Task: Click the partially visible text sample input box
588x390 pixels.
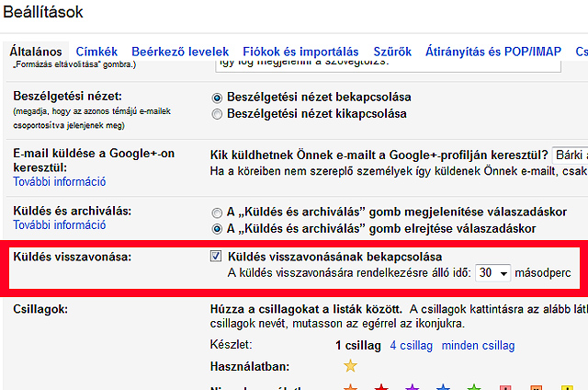Action: [x=388, y=65]
